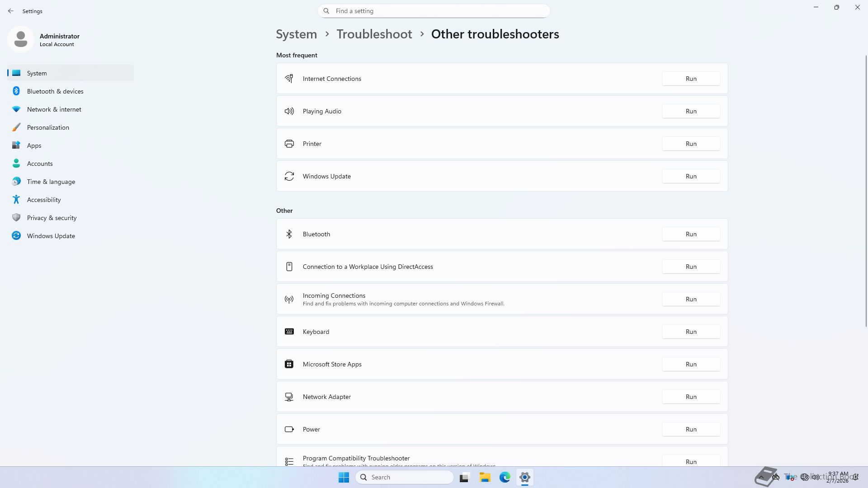This screenshot has width=868, height=488.
Task: Open Network & internet settings
Action: tap(54, 109)
